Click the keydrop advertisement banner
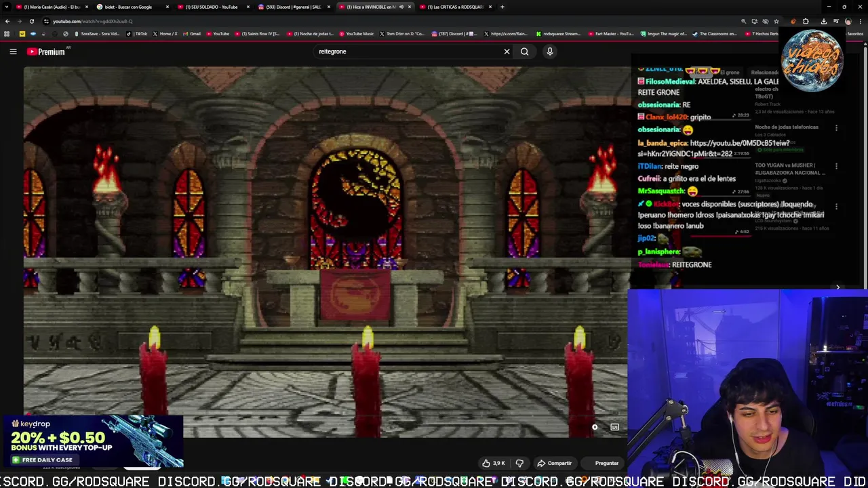Viewport: 868px width, 488px height. point(93,442)
